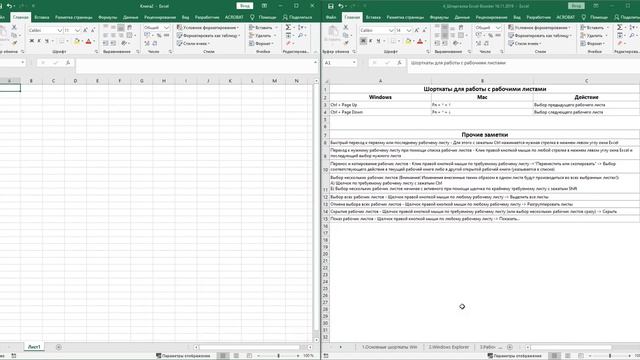The width and height of the screenshot is (640, 360).
Task: Open Name Box dropdown in the left window
Action: coord(23,63)
